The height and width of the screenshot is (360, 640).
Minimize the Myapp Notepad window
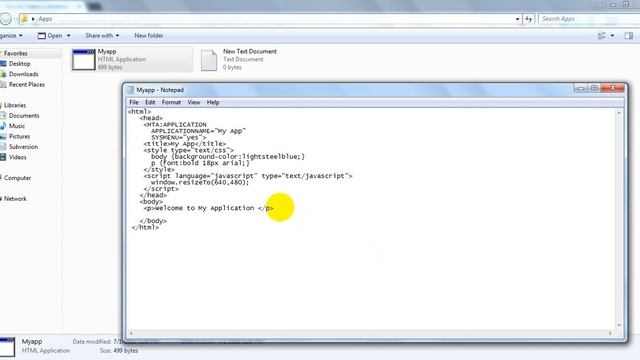pyautogui.click(x=581, y=88)
